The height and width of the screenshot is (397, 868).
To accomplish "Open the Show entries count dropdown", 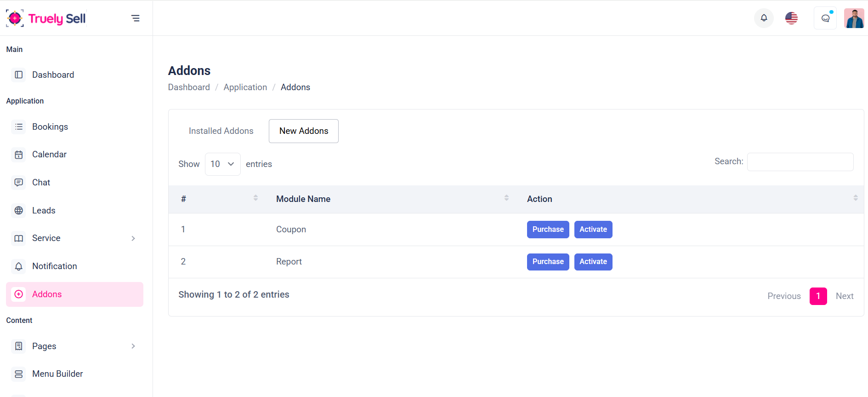I will click(222, 164).
